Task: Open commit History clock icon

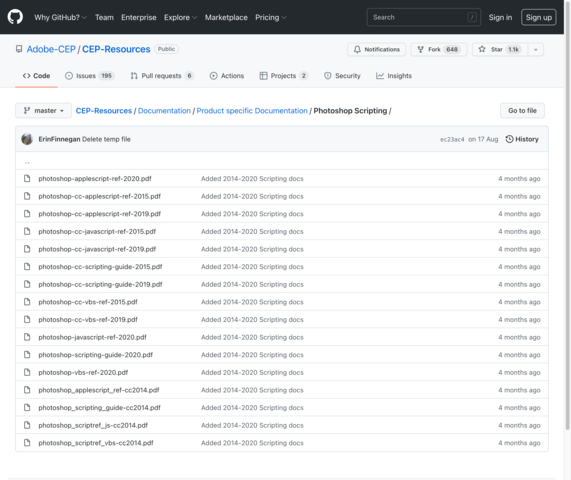Action: coord(509,139)
